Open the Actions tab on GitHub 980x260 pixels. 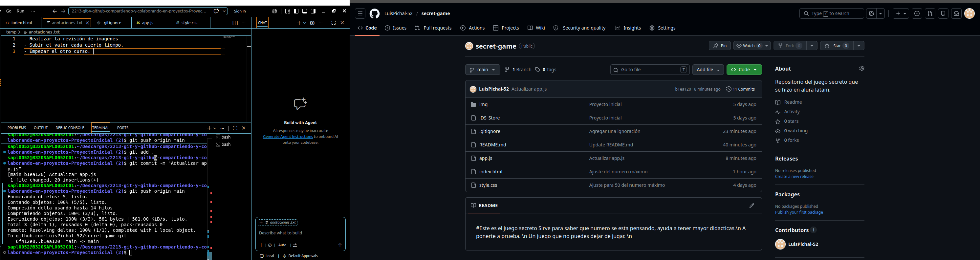click(472, 28)
